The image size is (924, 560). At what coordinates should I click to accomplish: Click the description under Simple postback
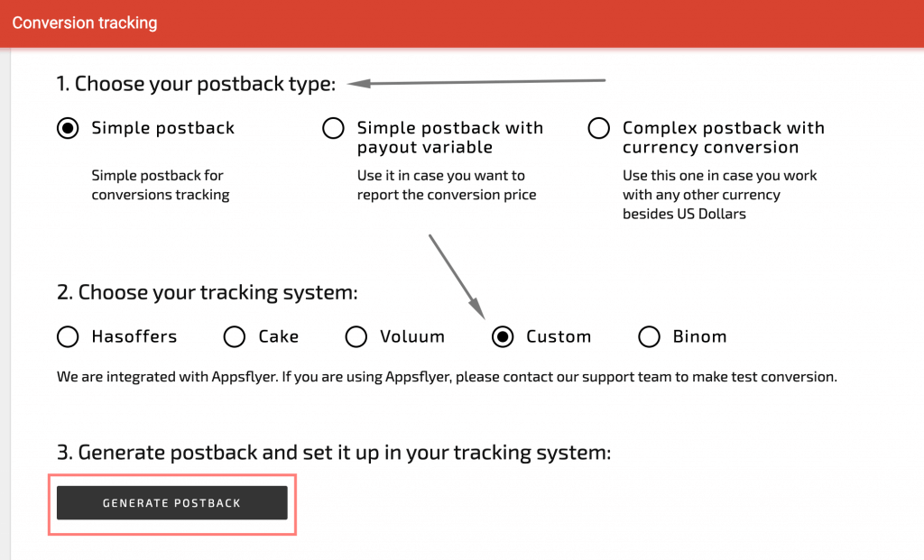tap(160, 185)
